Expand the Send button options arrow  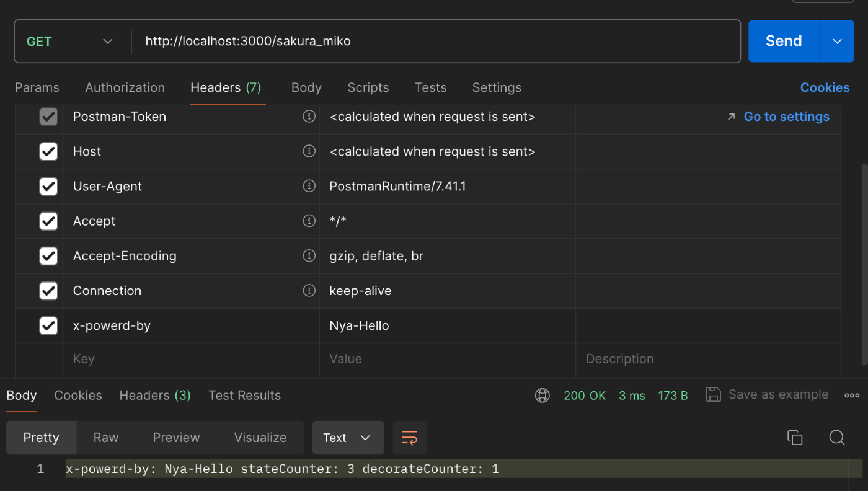(837, 41)
